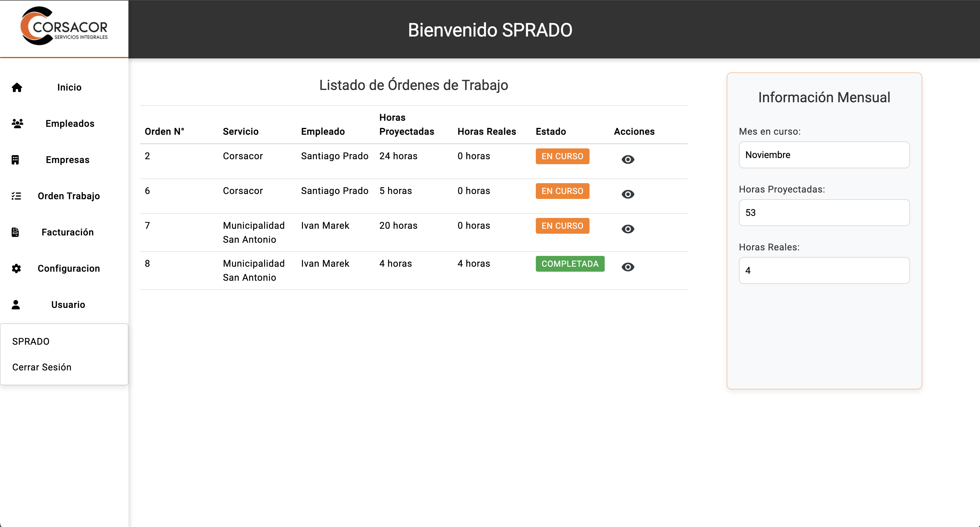View order 2 details with eye icon
This screenshot has width=980, height=527.
(628, 160)
